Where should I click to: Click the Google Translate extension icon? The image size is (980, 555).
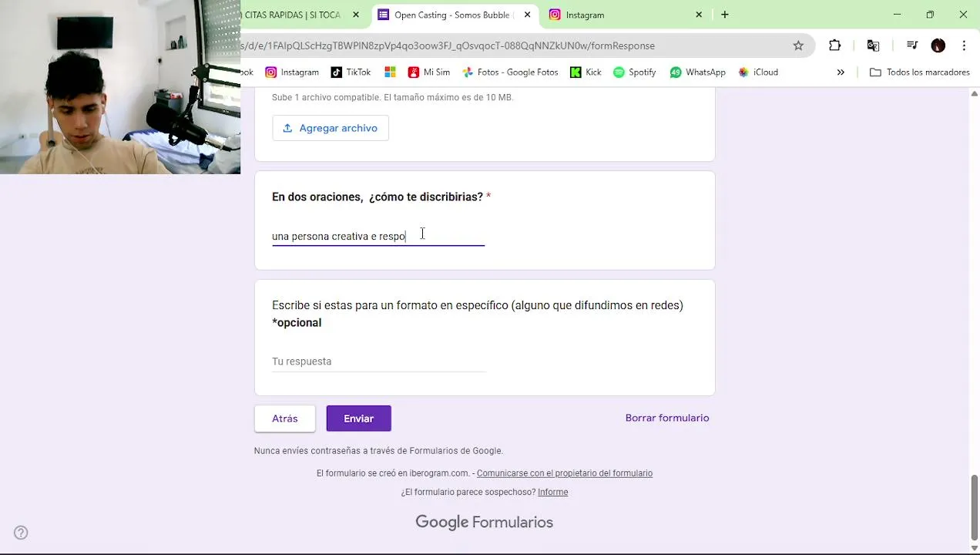tap(873, 45)
